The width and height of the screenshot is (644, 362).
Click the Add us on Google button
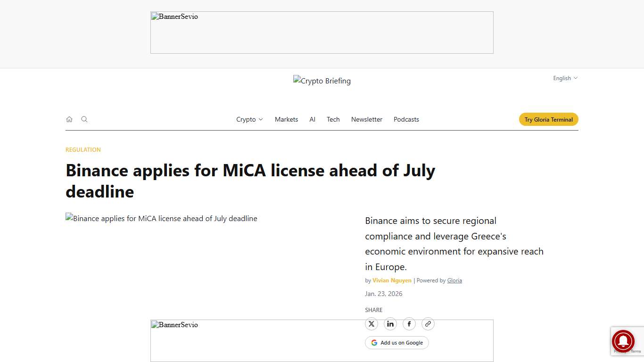coord(397,342)
